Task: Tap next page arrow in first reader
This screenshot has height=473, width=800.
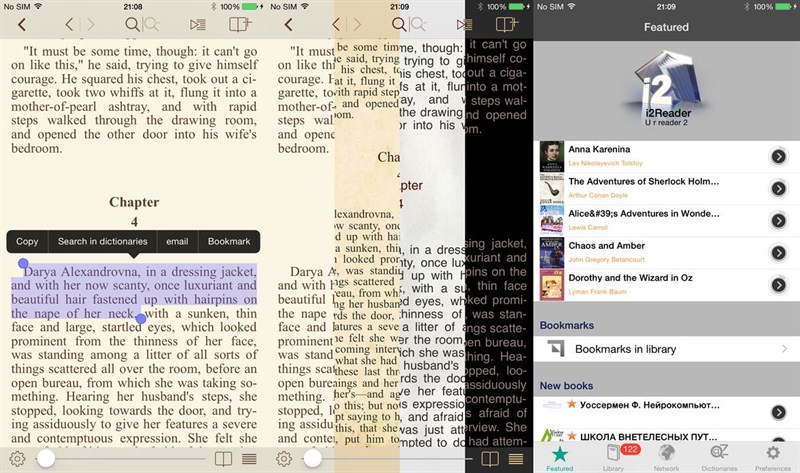Action: pyautogui.click(x=90, y=24)
